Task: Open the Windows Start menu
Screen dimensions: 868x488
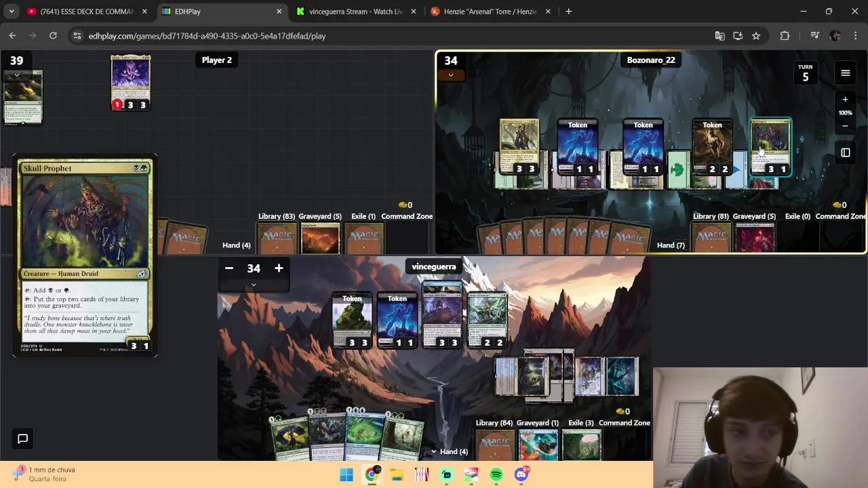Action: (347, 474)
